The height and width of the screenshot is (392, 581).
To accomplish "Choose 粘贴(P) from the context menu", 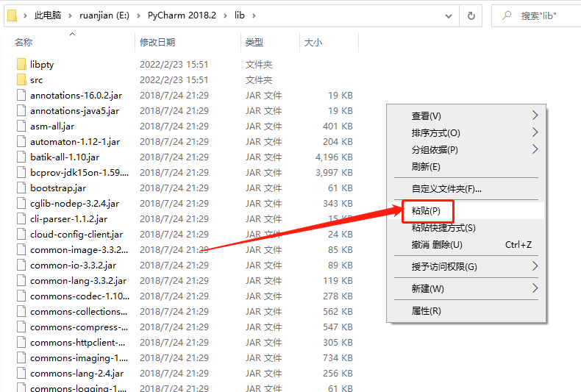I will coord(466,211).
